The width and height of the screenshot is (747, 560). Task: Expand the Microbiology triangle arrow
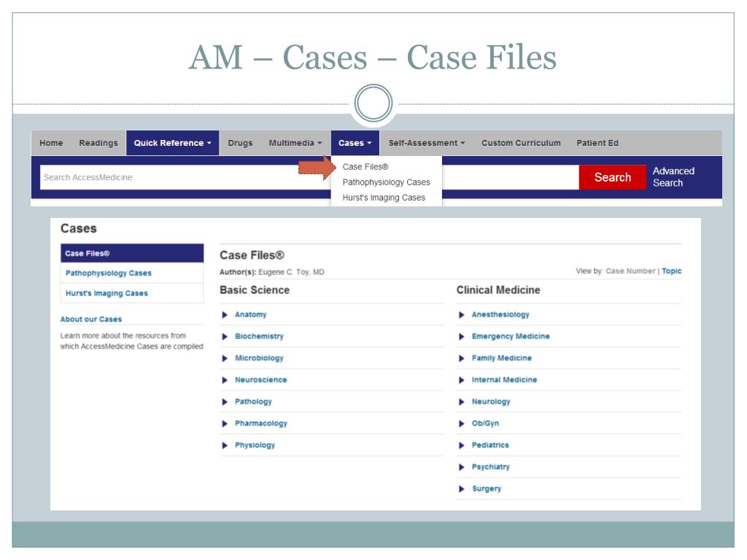point(225,359)
